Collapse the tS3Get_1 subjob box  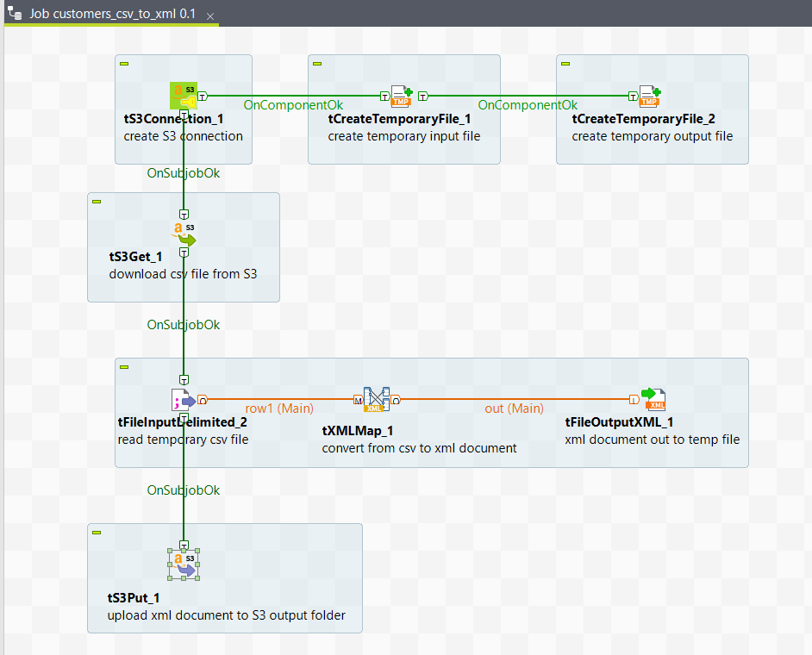pos(97,202)
